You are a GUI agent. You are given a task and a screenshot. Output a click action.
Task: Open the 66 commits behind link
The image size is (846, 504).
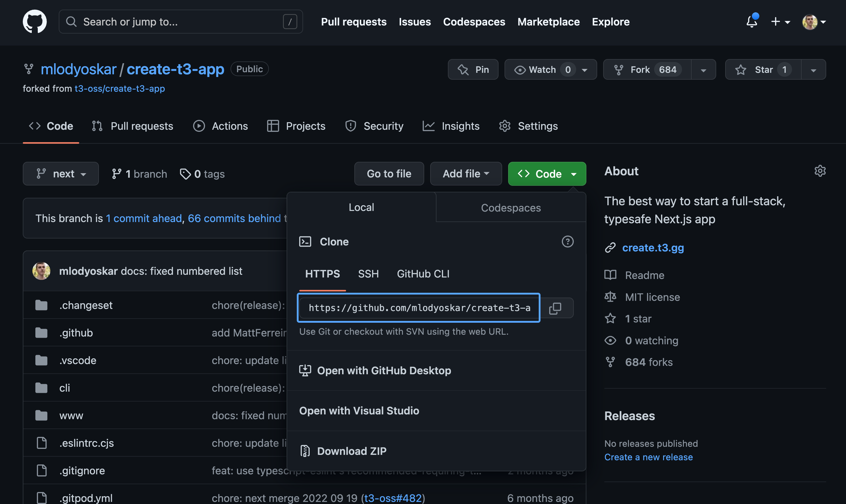pyautogui.click(x=234, y=218)
